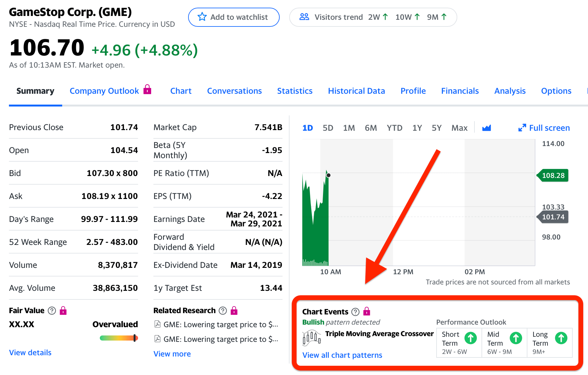Set chart range to Max
588x375 pixels.
[x=459, y=128]
